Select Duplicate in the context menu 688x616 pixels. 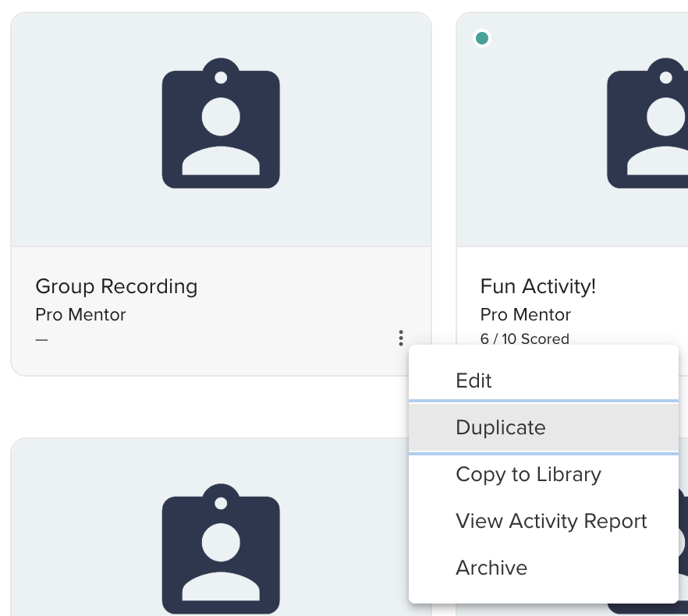[x=544, y=427]
